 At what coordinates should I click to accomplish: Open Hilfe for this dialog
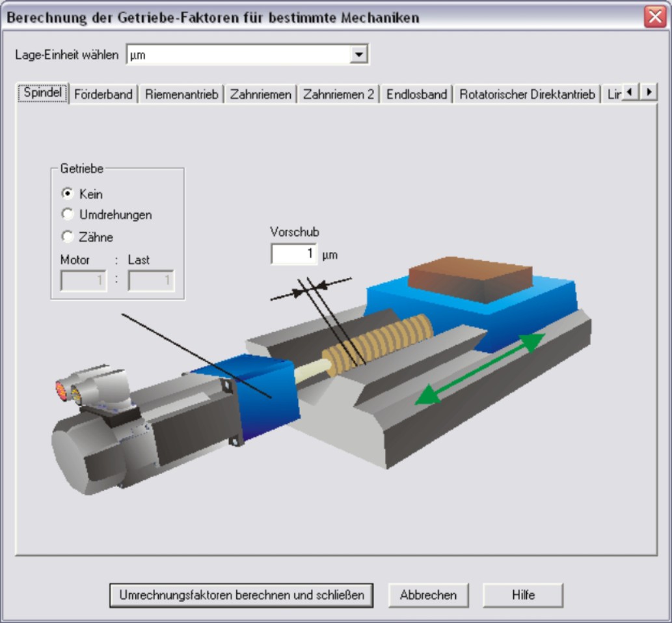522,595
